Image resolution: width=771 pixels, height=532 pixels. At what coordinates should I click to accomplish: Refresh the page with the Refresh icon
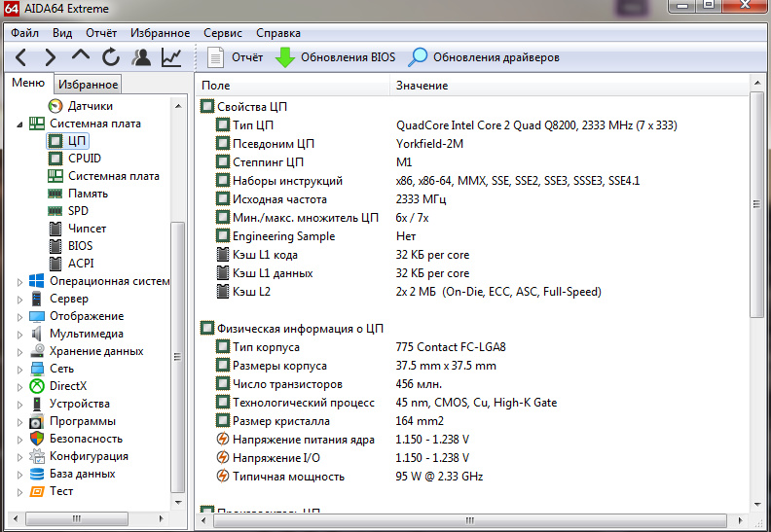(x=111, y=57)
